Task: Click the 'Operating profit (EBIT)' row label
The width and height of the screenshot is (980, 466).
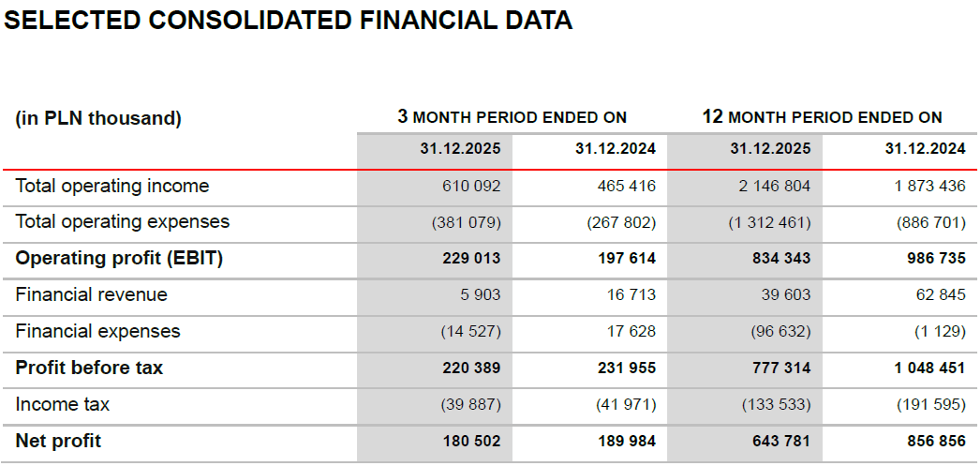Action: pos(119,259)
